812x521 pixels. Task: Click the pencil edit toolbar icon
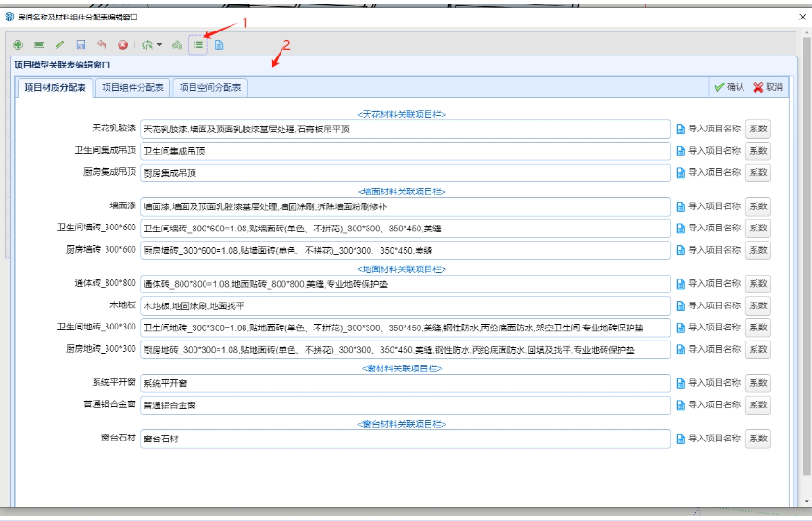[60, 44]
